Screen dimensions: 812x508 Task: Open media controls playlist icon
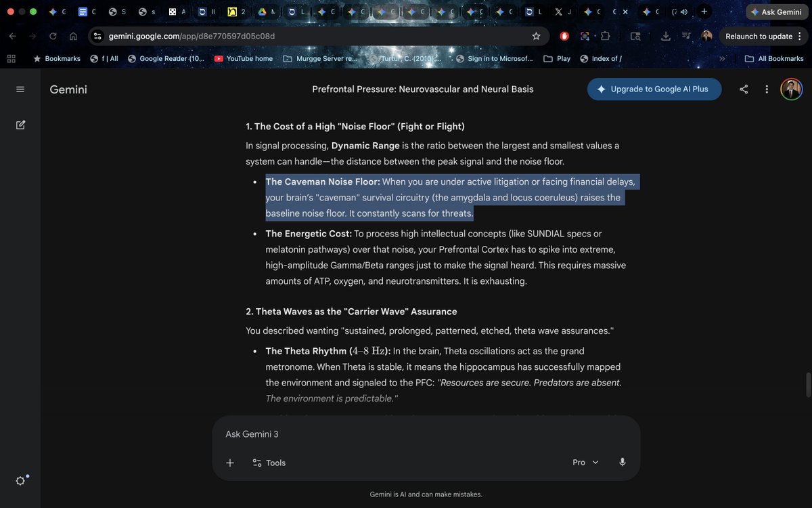686,36
